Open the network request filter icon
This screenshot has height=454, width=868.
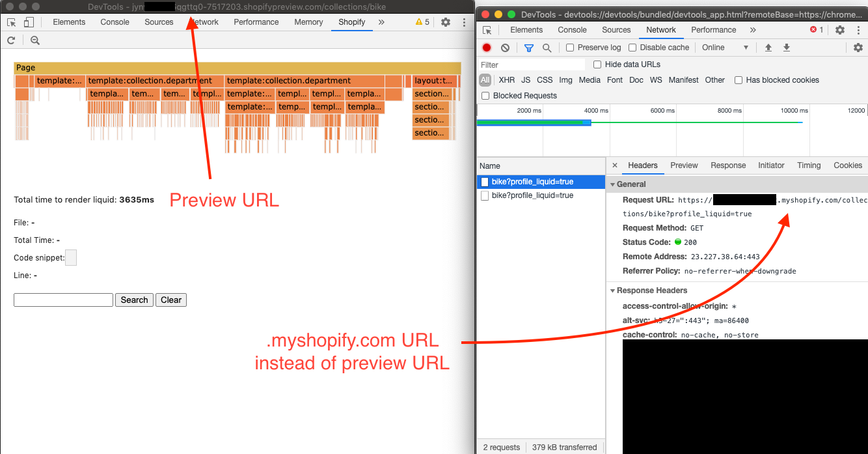[528, 48]
